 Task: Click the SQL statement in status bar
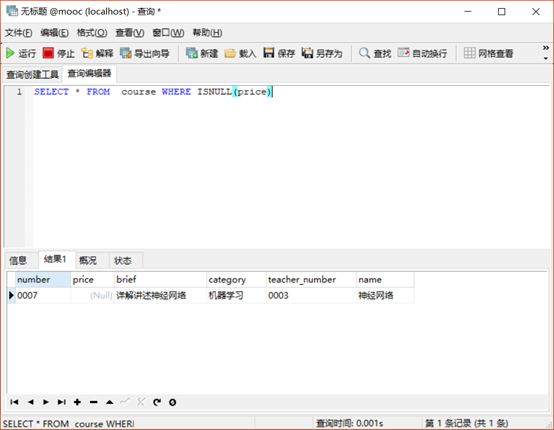69,423
